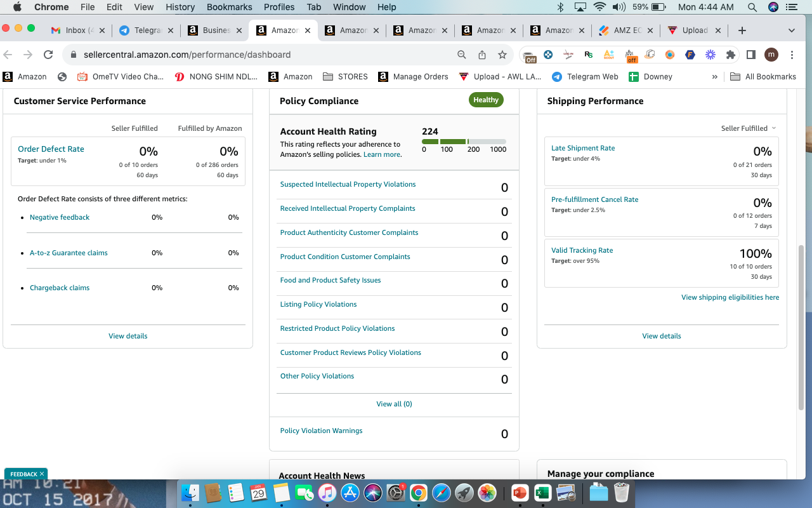Viewport: 812px width, 508px height.
Task: Open the tab search chevron in the tab strip
Action: click(x=792, y=30)
